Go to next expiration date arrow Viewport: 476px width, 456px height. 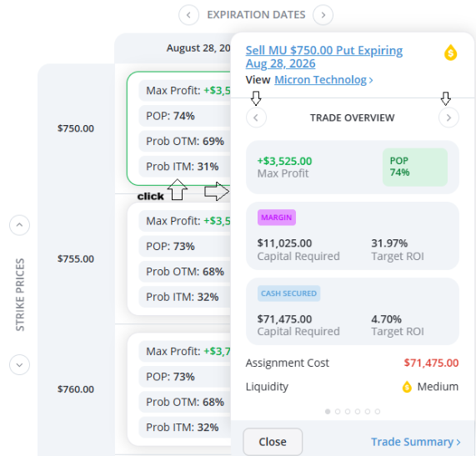coord(323,15)
